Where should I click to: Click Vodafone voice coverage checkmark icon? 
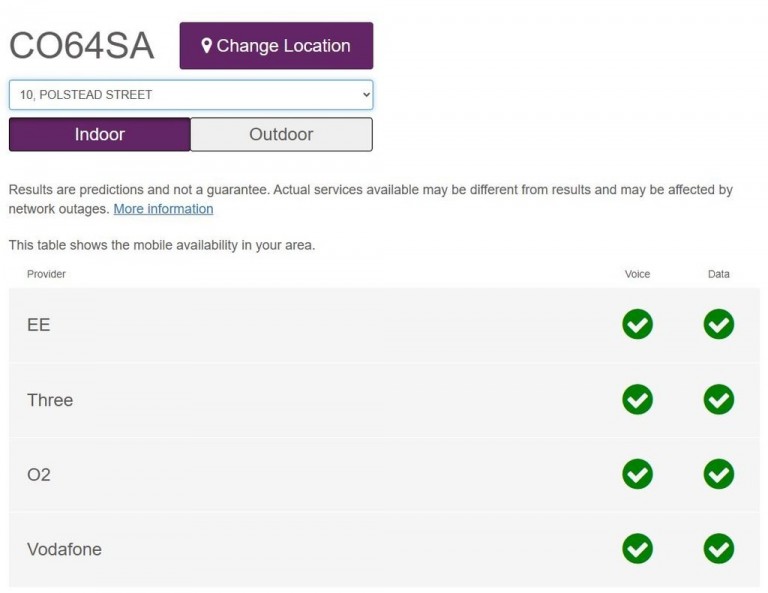[637, 548]
